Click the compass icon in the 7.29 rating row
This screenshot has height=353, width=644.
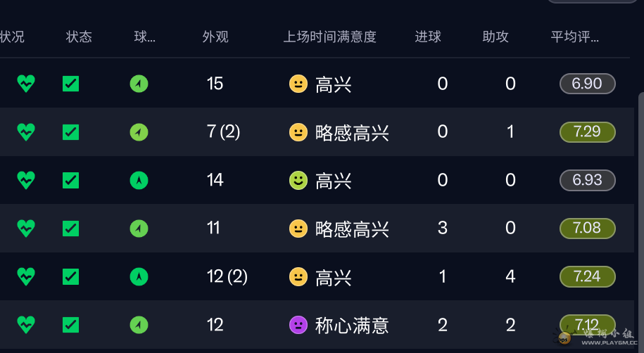click(139, 131)
